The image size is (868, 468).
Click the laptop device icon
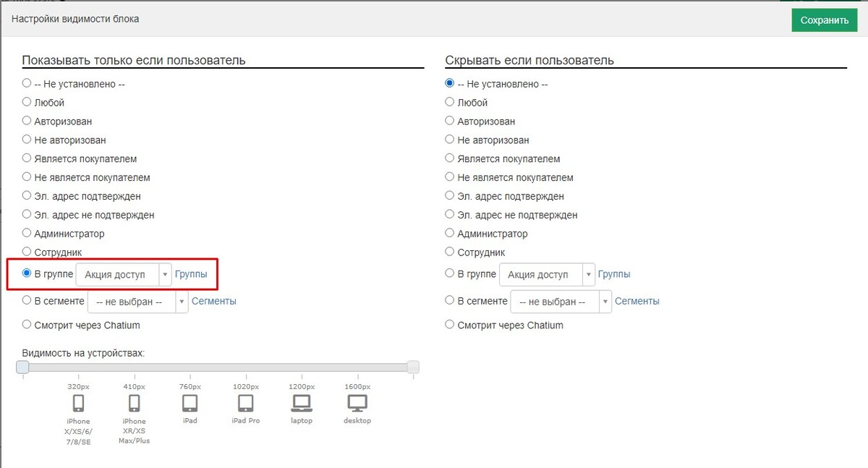click(x=301, y=403)
